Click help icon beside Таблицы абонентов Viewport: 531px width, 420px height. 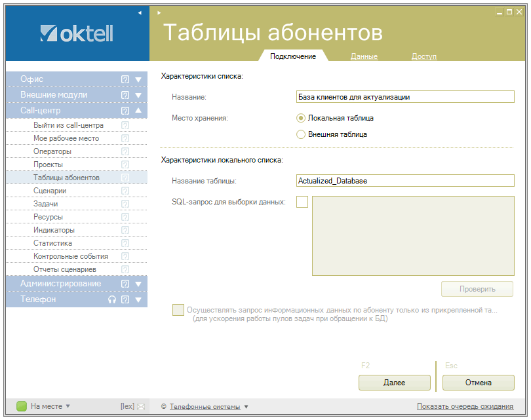click(125, 178)
